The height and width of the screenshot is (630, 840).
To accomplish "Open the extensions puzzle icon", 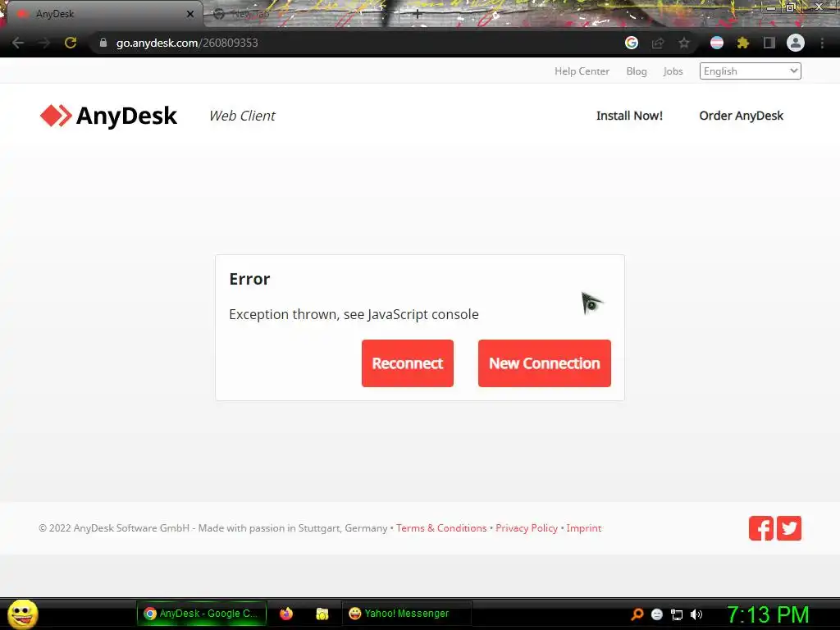I will pos(743,43).
